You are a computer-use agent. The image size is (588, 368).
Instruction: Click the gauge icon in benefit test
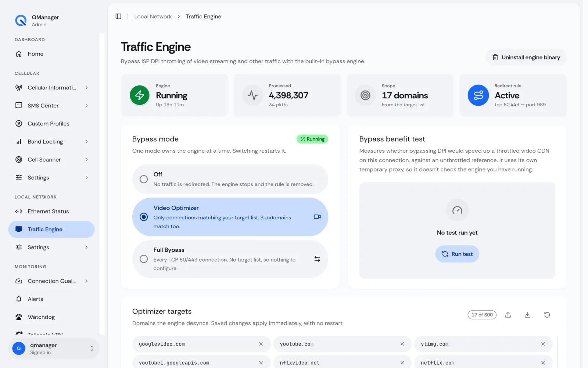[457, 210]
